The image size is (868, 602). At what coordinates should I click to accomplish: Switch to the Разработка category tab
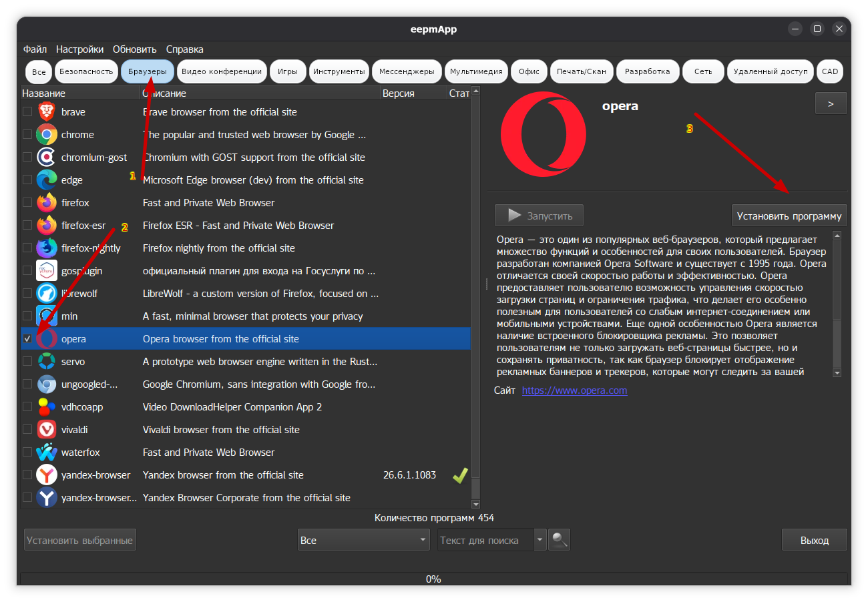click(x=648, y=71)
